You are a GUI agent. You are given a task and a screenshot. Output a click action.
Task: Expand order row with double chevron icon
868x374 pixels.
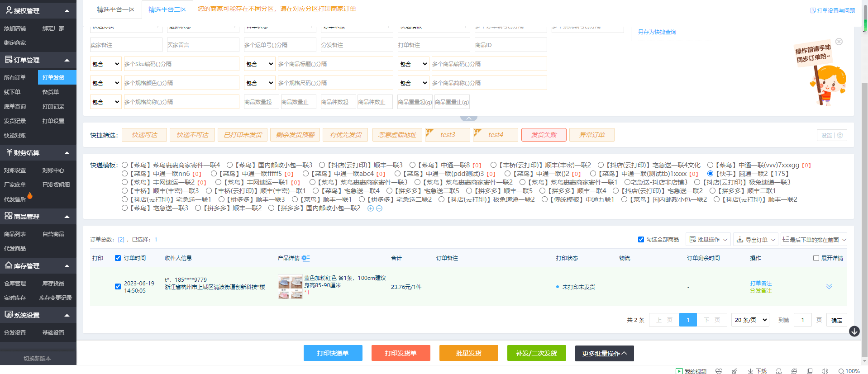pyautogui.click(x=829, y=287)
